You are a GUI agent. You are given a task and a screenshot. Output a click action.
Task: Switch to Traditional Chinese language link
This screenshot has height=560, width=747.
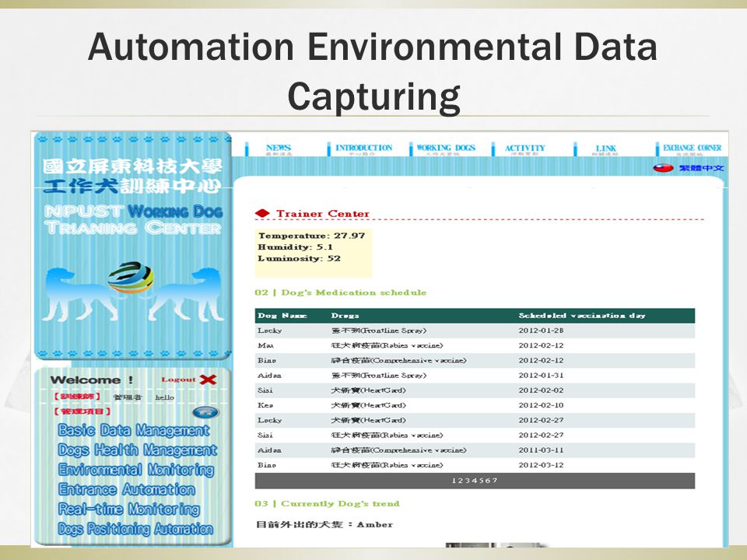[x=701, y=168]
